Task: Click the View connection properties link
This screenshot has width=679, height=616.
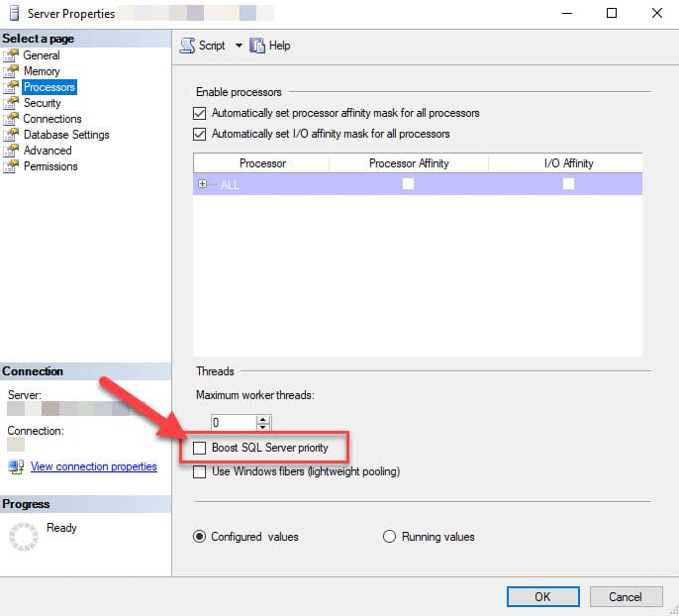Action: [x=93, y=467]
